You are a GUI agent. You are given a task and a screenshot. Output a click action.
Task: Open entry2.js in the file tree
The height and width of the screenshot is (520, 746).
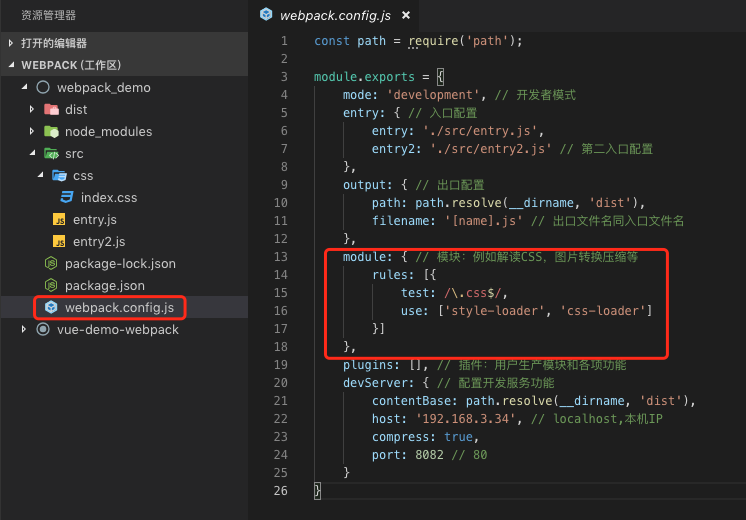tap(99, 242)
